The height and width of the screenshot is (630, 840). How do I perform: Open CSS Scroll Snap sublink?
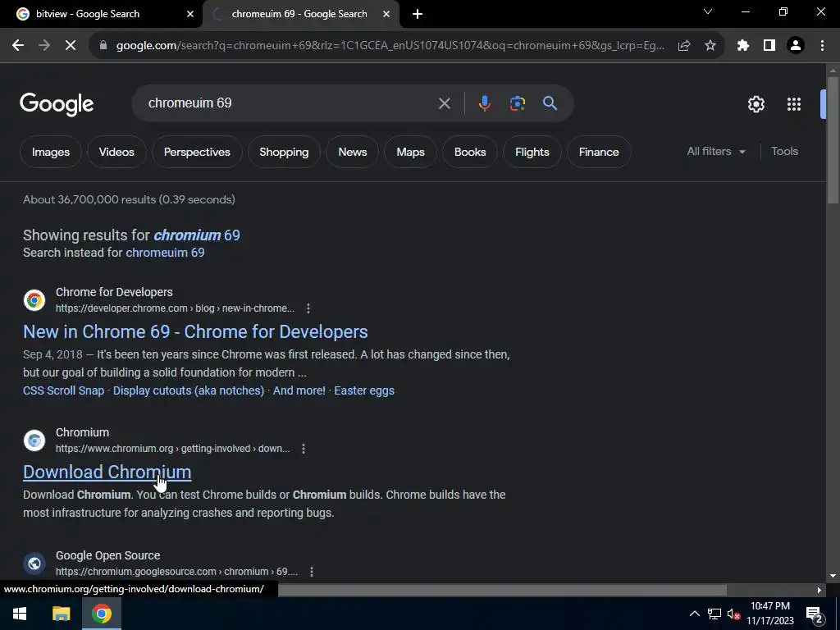64,390
